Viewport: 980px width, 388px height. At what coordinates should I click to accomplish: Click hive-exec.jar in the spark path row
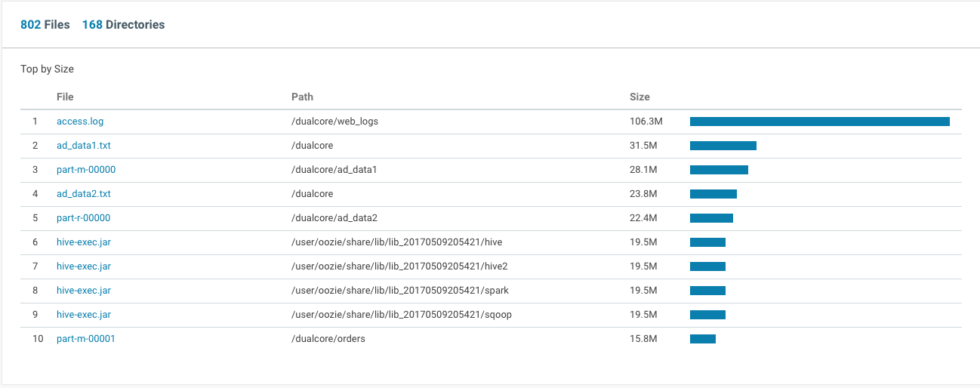click(x=83, y=291)
